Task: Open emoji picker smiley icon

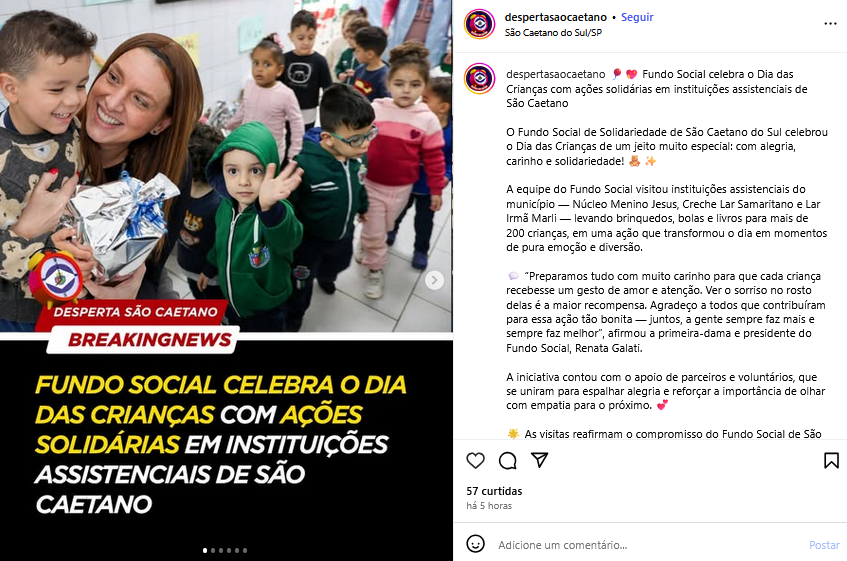Action: [475, 544]
